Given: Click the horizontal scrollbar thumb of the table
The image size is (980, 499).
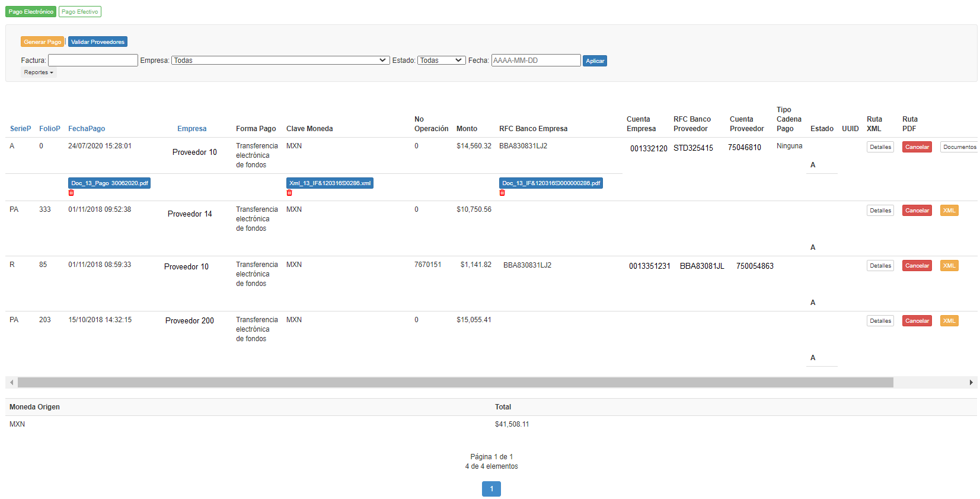Looking at the screenshot, I should (x=455, y=383).
